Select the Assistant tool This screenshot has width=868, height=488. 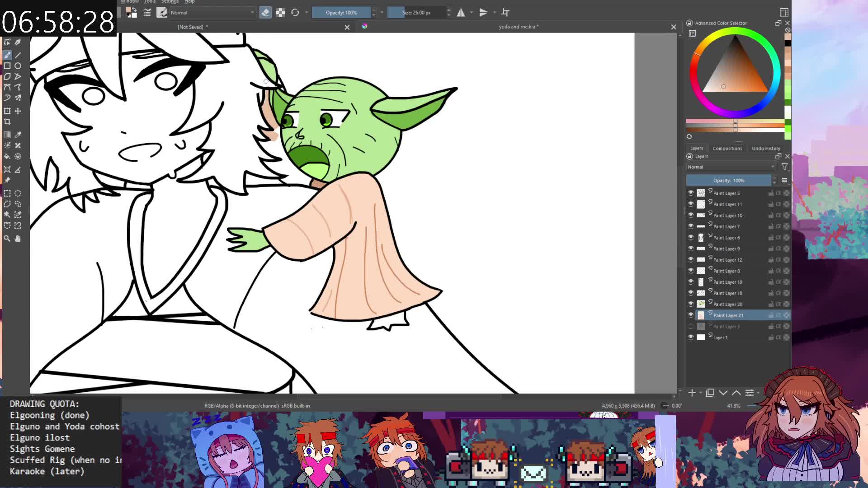point(7,169)
